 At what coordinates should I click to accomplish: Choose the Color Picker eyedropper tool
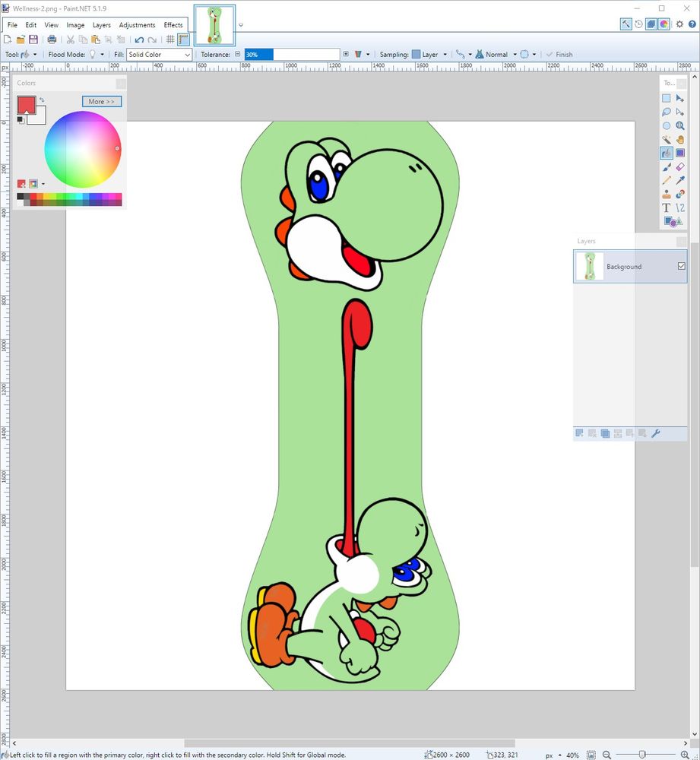680,180
